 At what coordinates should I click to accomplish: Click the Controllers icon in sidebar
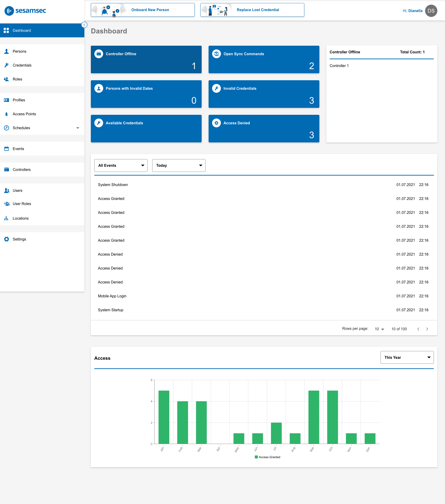(7, 170)
